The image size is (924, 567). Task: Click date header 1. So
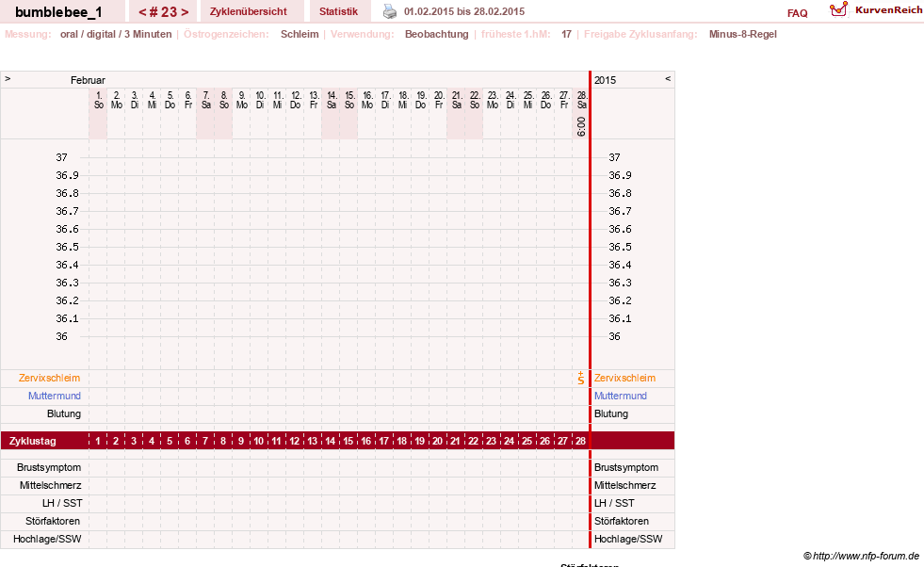[x=98, y=100]
